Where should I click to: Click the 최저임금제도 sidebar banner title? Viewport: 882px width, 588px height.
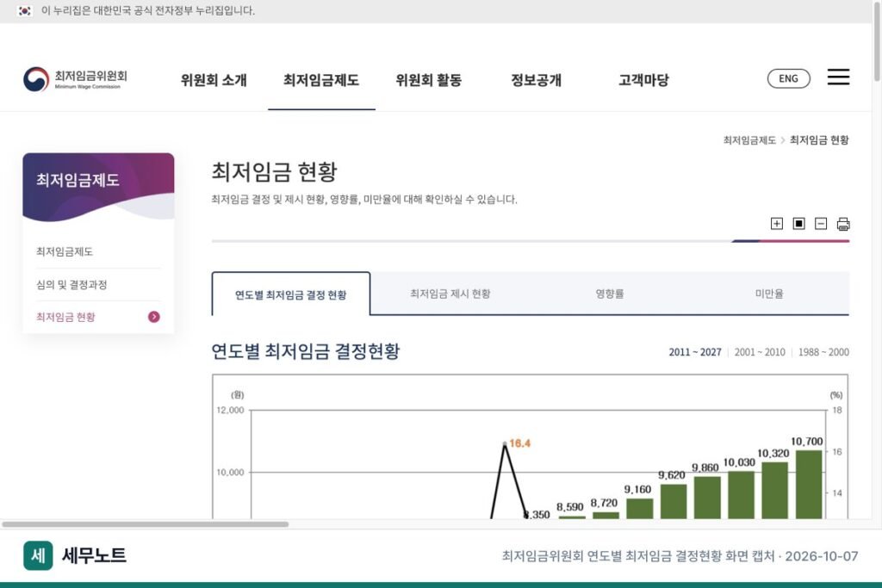(x=78, y=180)
